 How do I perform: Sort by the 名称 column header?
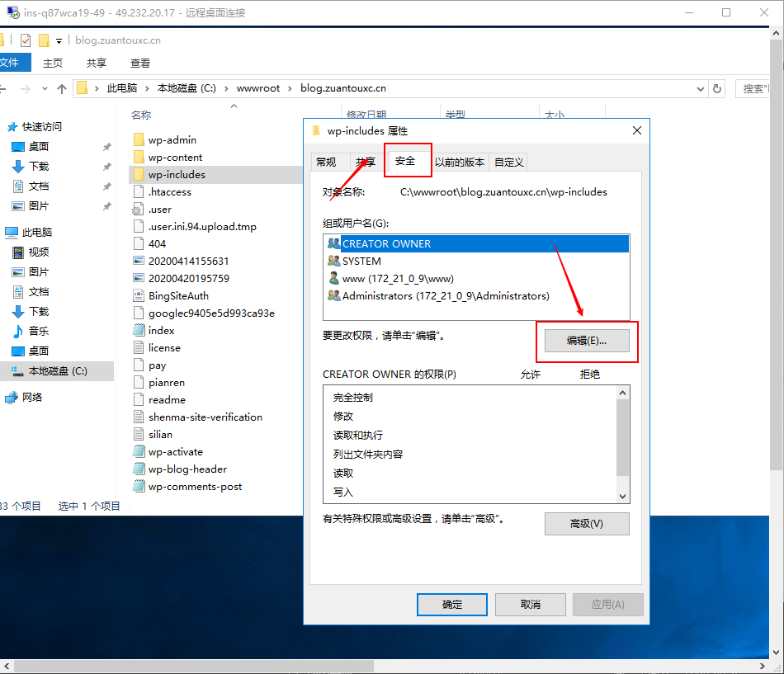[141, 115]
